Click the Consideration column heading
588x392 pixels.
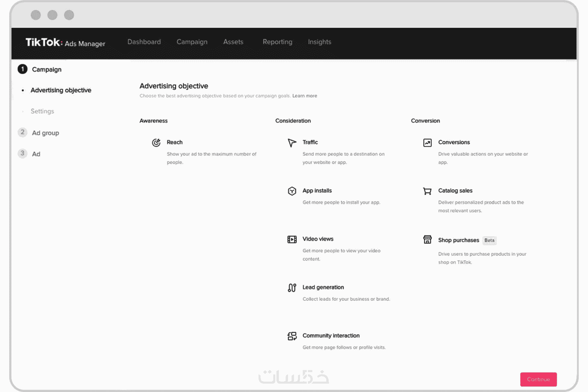(293, 121)
